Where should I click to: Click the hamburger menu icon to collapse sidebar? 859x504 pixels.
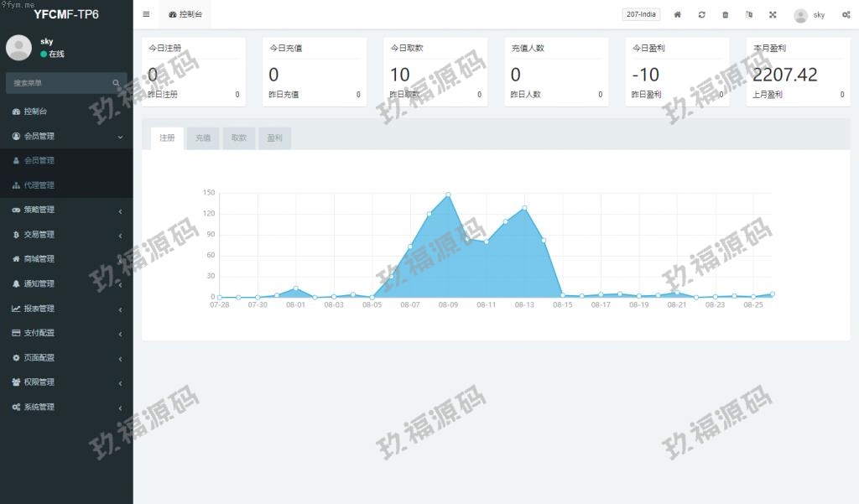point(146,14)
